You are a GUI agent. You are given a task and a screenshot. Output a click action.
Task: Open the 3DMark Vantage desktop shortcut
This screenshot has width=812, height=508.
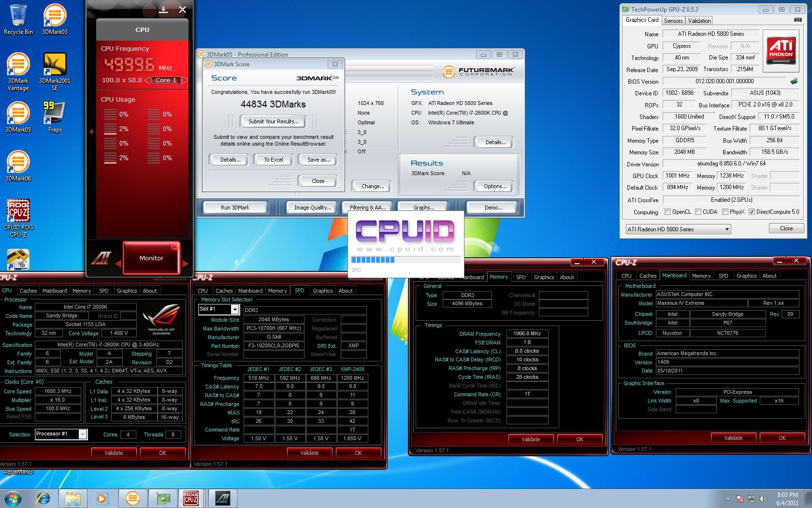(18, 72)
